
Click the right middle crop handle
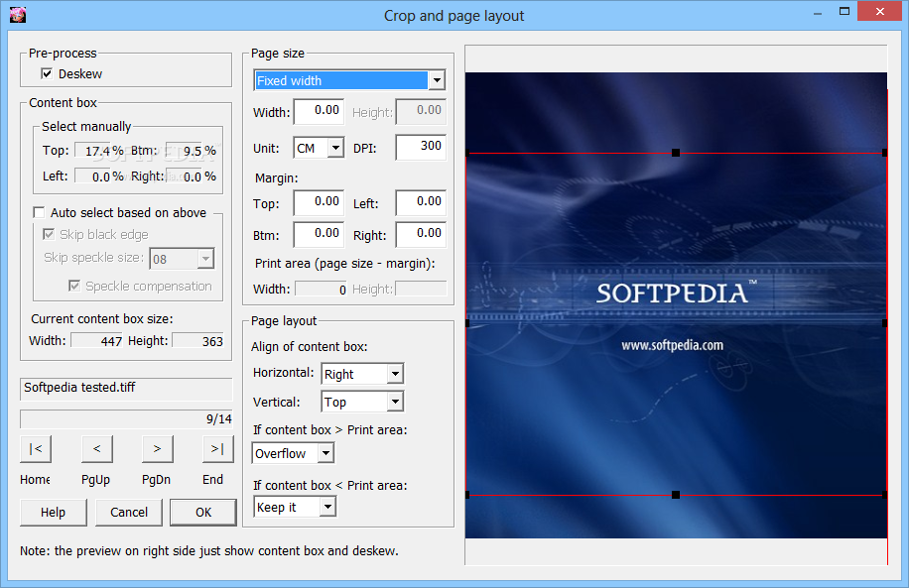(884, 323)
